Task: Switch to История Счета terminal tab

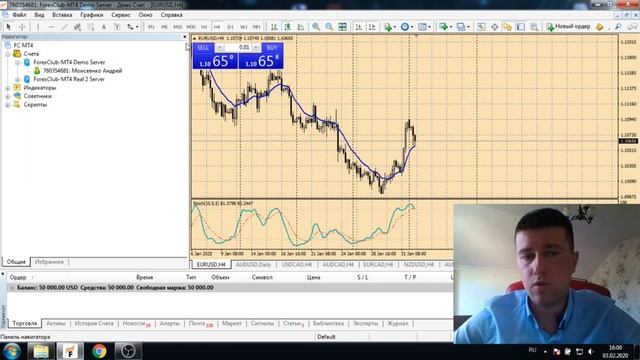Action: click(x=94, y=323)
